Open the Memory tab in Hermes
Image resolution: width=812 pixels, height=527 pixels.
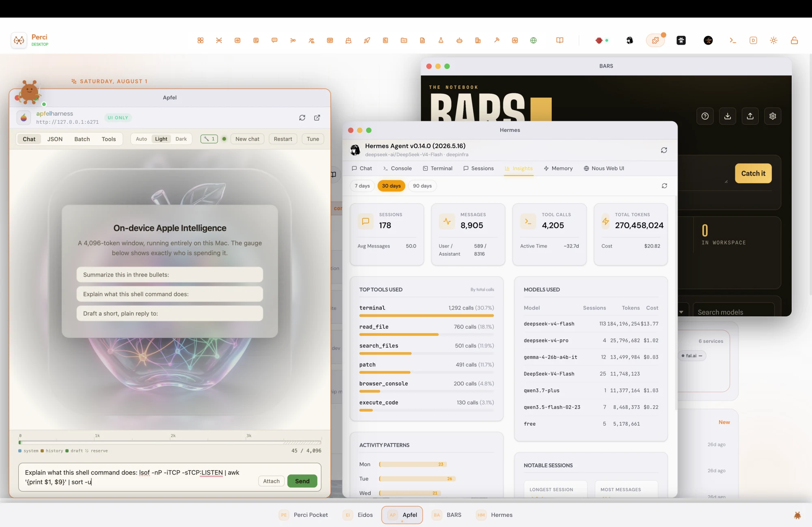558,168
